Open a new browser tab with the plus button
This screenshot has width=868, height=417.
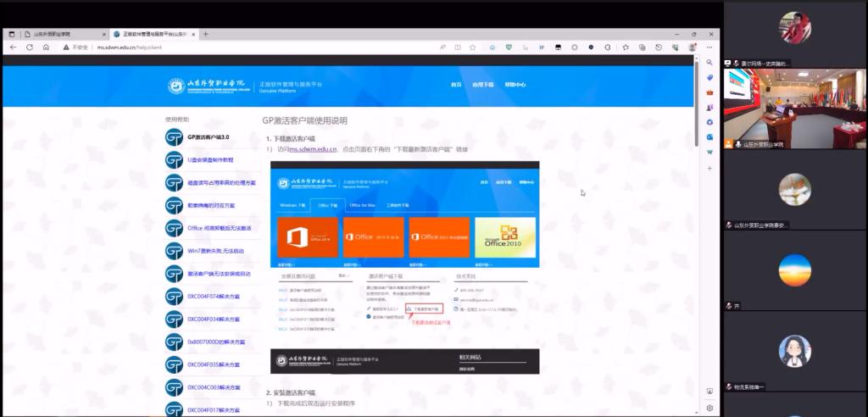(x=205, y=34)
